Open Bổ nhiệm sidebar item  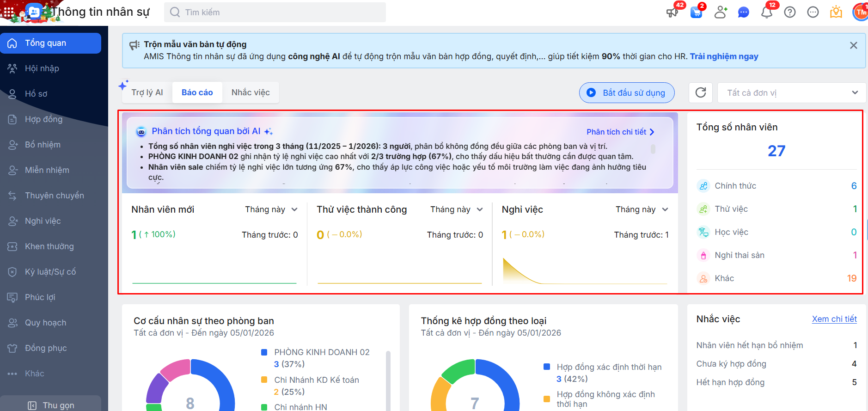point(51,145)
